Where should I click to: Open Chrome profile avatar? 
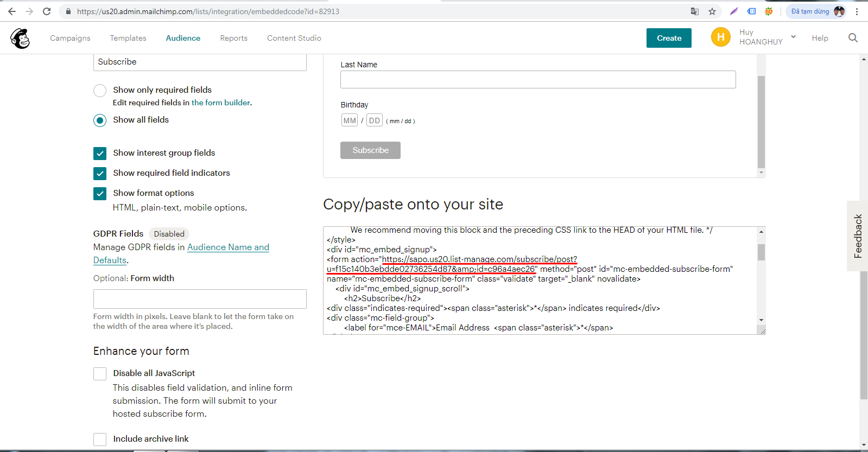tap(839, 11)
